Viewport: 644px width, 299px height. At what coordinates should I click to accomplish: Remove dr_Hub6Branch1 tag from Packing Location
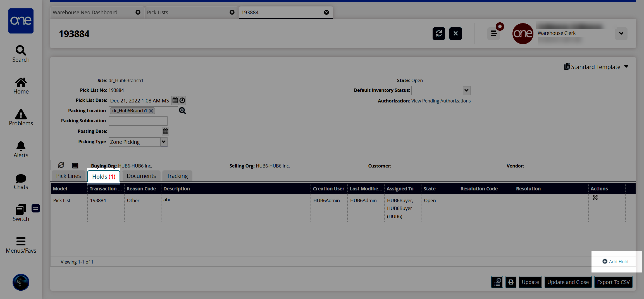(151, 111)
